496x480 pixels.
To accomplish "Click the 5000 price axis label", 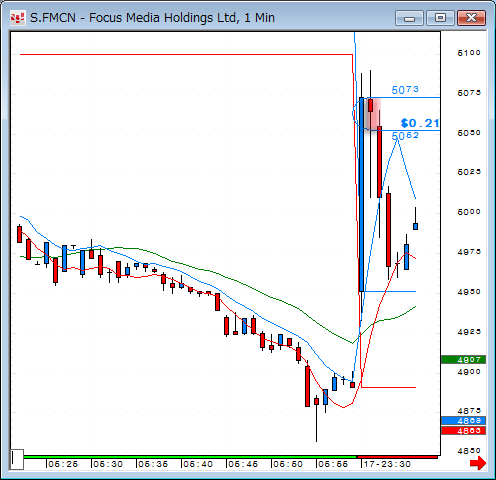I will (469, 212).
